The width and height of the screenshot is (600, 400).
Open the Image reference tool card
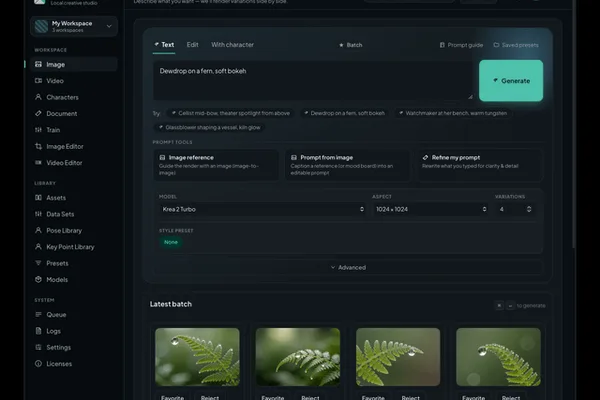pyautogui.click(x=216, y=165)
